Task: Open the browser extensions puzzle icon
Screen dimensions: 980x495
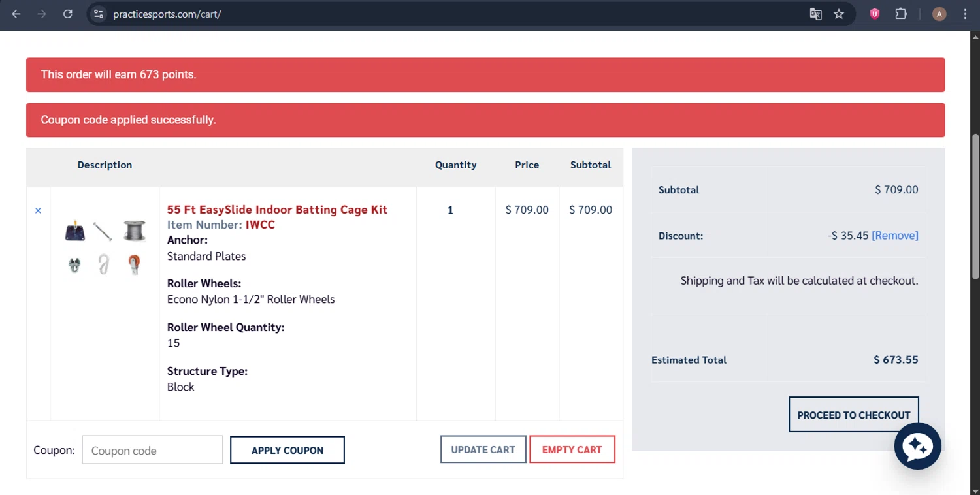Action: click(901, 14)
